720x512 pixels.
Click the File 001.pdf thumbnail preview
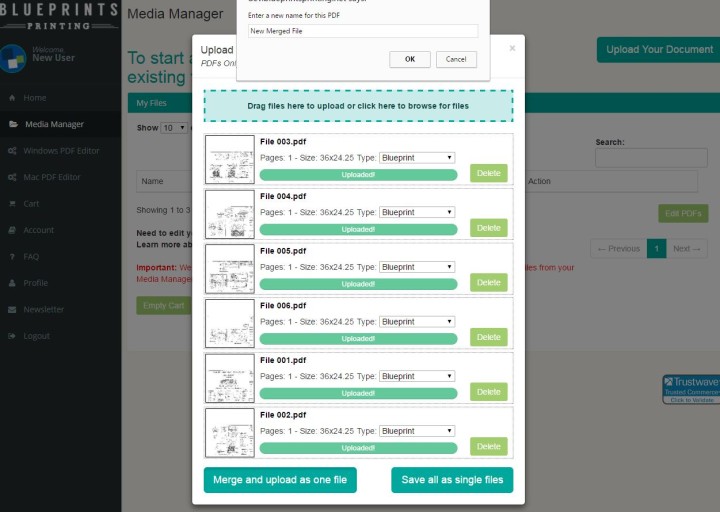230,378
